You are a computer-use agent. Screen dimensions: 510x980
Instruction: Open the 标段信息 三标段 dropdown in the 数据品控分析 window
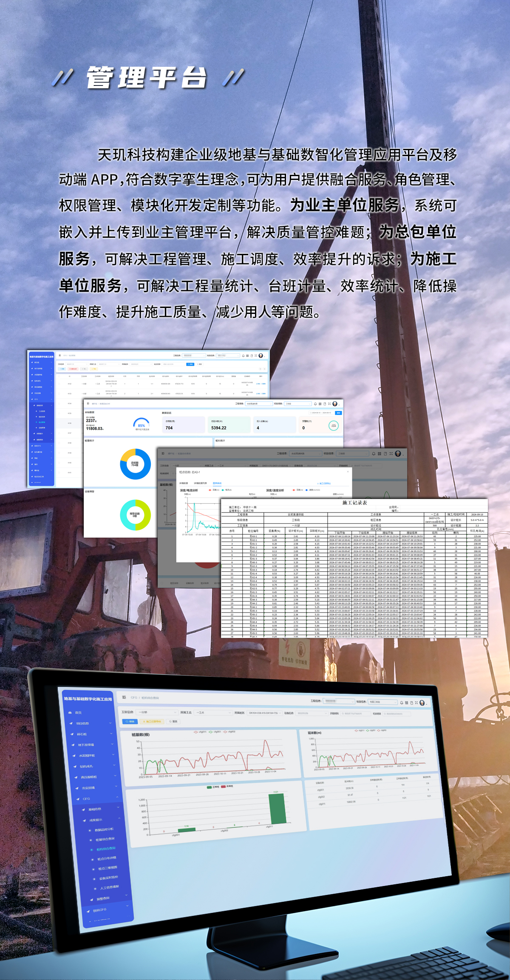[297, 404]
